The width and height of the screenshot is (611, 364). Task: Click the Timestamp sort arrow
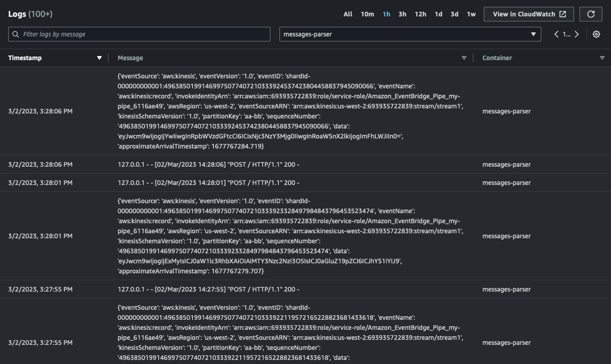click(99, 58)
